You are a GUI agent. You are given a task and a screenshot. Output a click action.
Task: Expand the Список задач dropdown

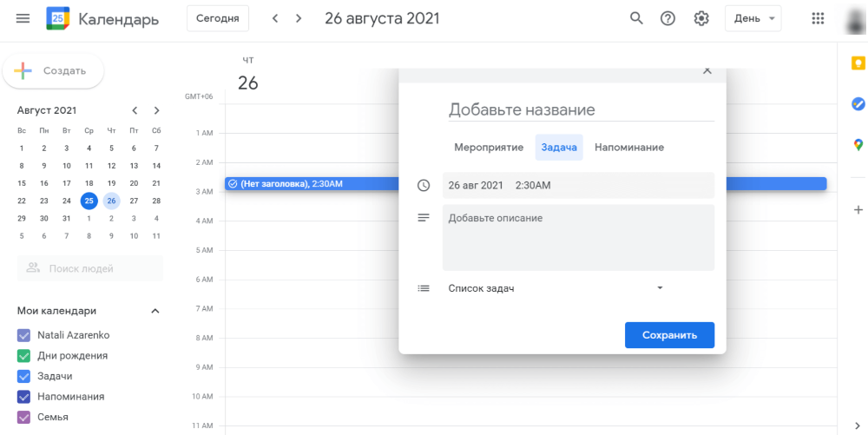(x=556, y=288)
